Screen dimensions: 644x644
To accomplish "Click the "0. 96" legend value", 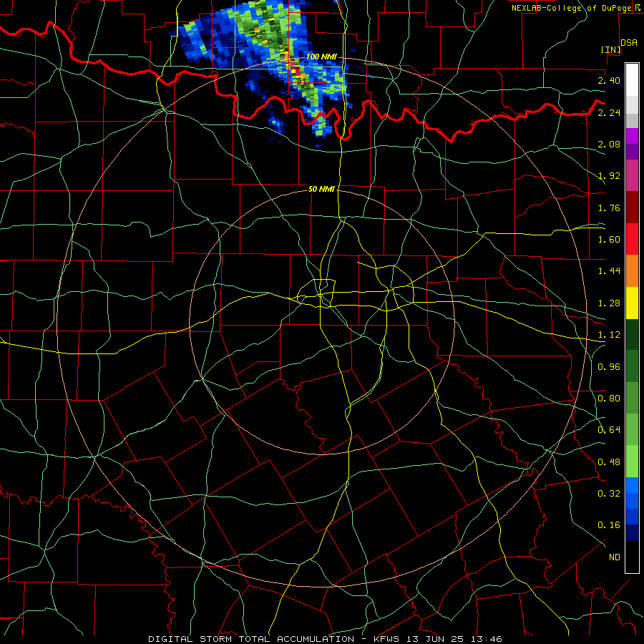I will tap(609, 367).
